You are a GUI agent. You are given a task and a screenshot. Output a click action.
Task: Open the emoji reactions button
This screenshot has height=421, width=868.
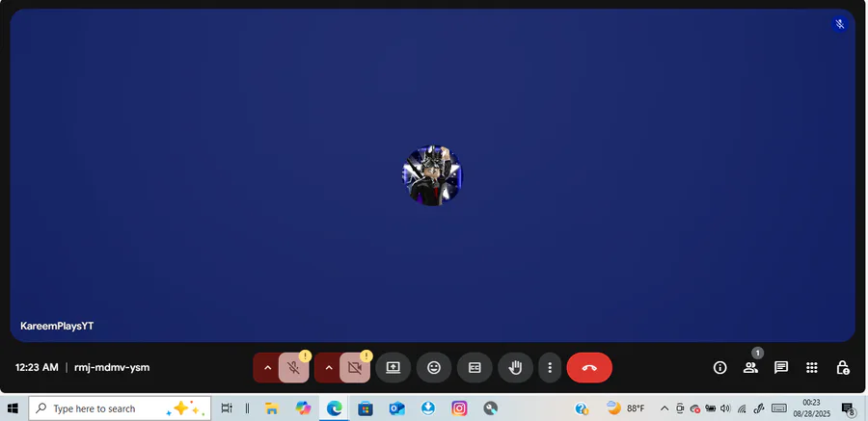coord(434,368)
